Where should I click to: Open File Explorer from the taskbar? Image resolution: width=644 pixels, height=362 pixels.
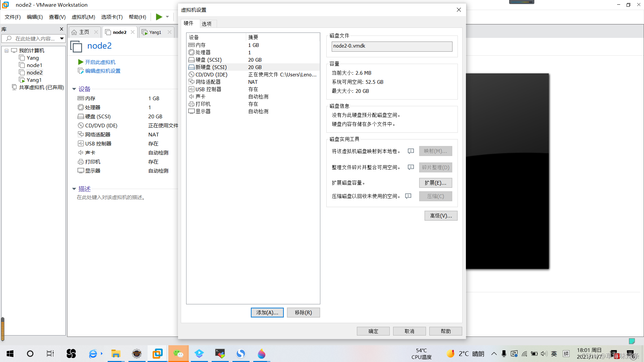pos(116,354)
